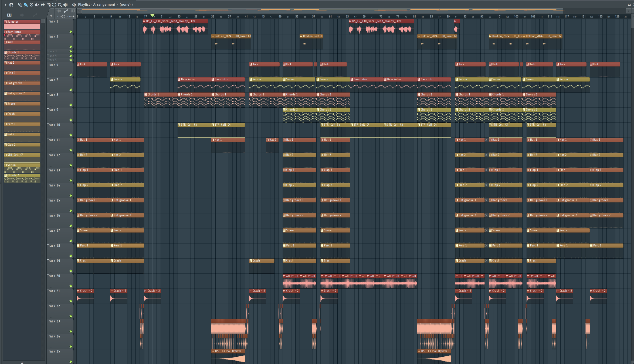The image size is (634, 364).
Task: Click the horizontal overview scrollbar strip
Action: tap(323, 11)
